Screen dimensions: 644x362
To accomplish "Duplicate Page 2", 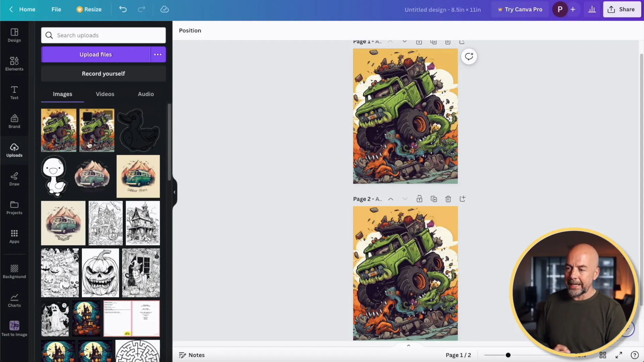I will [x=434, y=199].
